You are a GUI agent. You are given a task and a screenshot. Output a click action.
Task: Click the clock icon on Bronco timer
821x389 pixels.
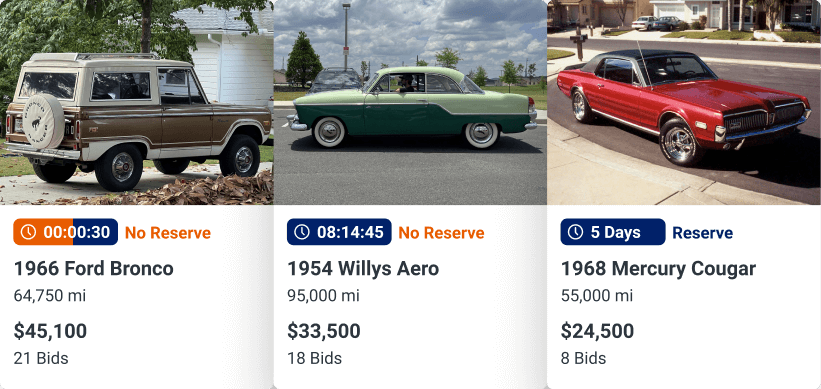28,232
